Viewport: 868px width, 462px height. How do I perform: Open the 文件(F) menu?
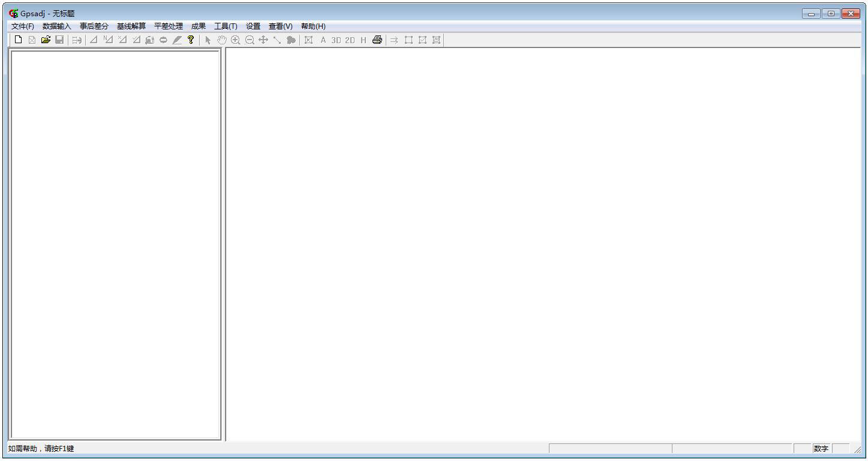point(23,26)
